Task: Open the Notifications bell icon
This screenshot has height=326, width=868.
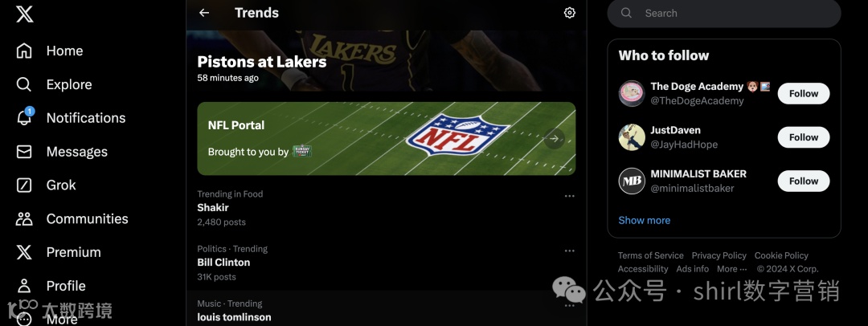Action: click(x=24, y=118)
